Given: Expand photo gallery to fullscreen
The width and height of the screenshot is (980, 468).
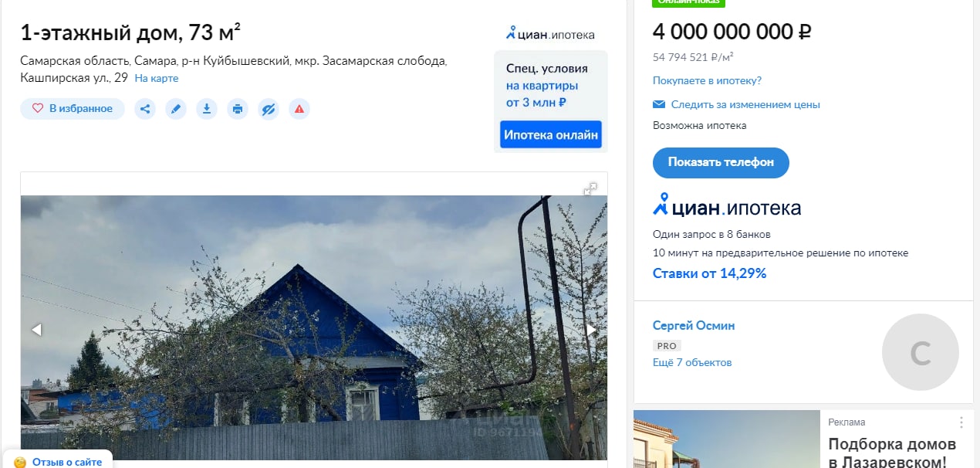Looking at the screenshot, I should pyautogui.click(x=590, y=188).
